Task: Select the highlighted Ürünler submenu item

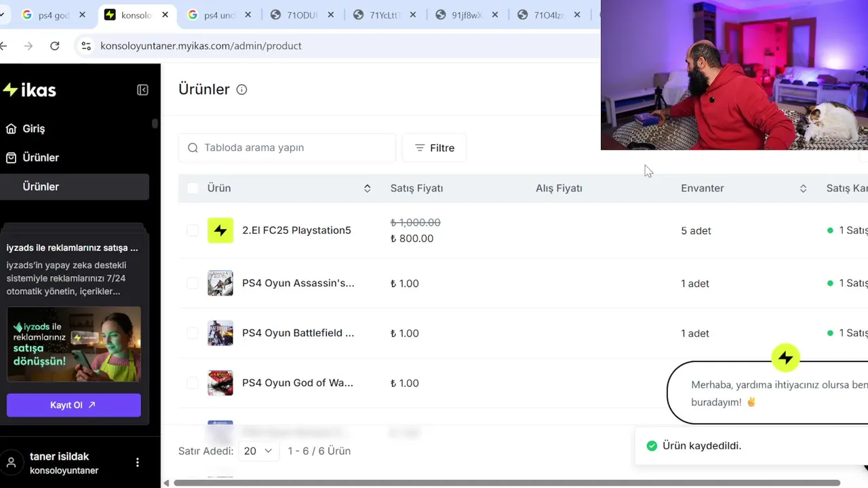Action: (x=74, y=186)
